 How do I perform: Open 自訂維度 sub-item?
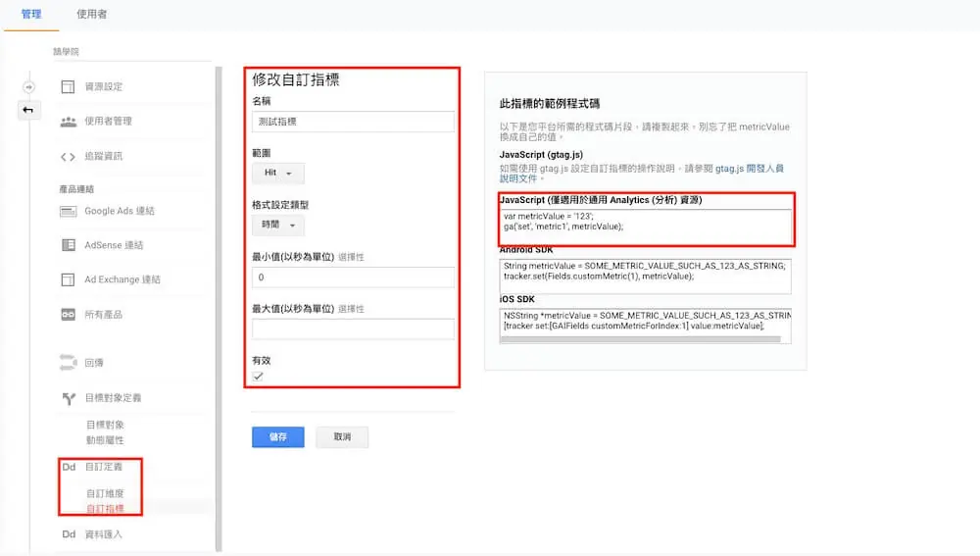coord(105,493)
